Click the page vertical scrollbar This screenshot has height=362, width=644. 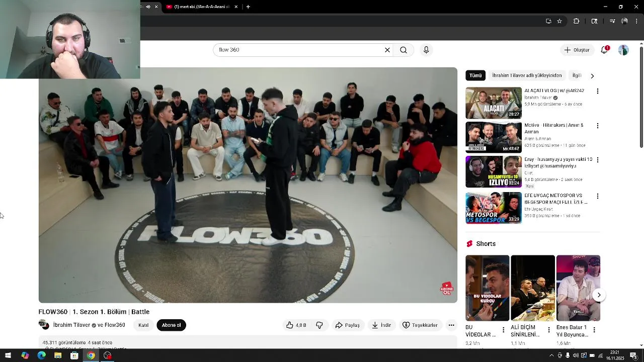(641, 98)
